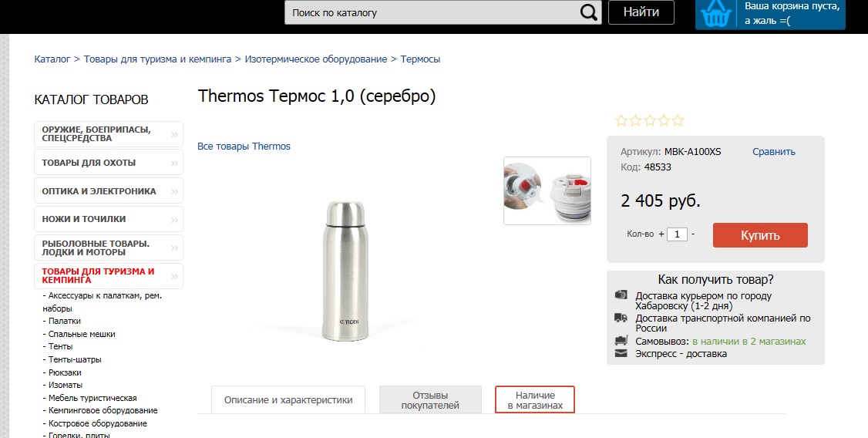Screen dimensions: 868x438
Task: Expand the «Оружие, боеприпасы, спецсредства» category
Action: (174, 134)
